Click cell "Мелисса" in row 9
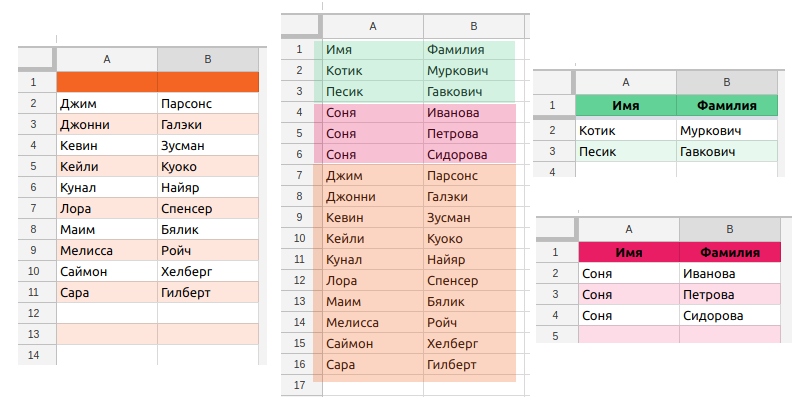This screenshot has width=800, height=400. (x=86, y=250)
